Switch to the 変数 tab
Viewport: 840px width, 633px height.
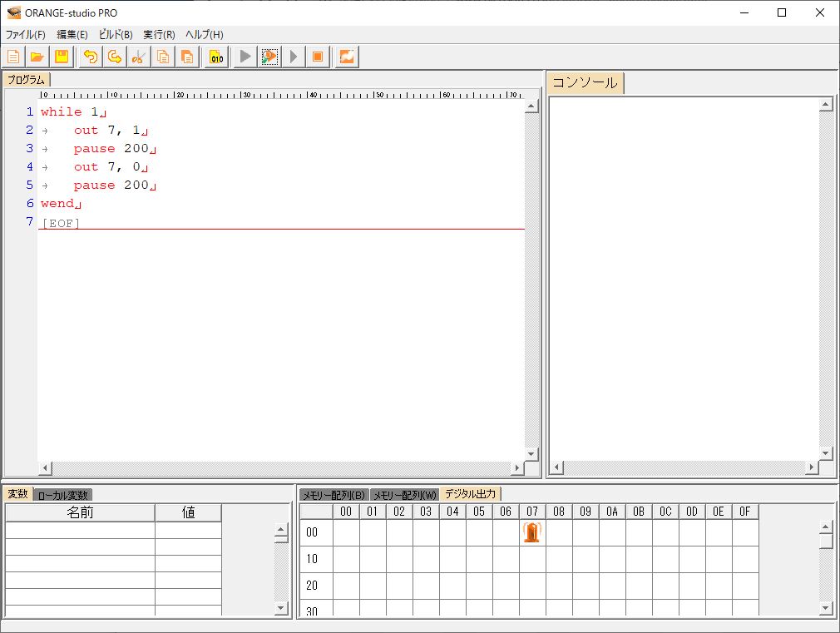(17, 493)
